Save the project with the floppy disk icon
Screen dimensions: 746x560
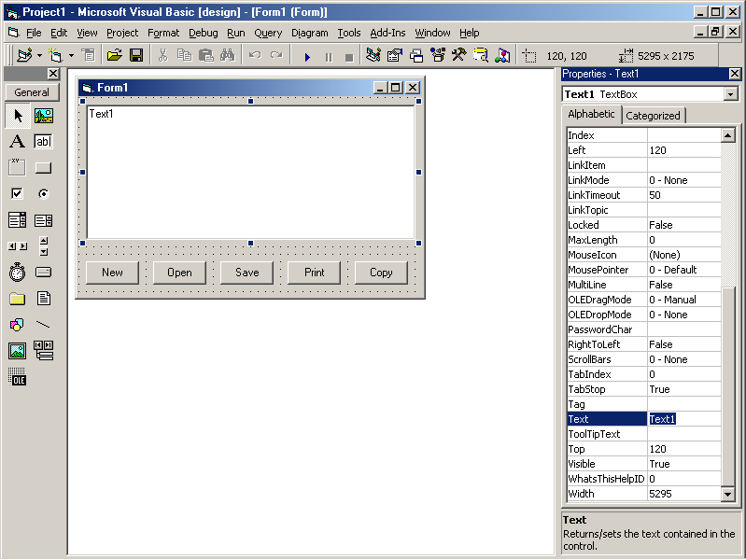[x=136, y=56]
